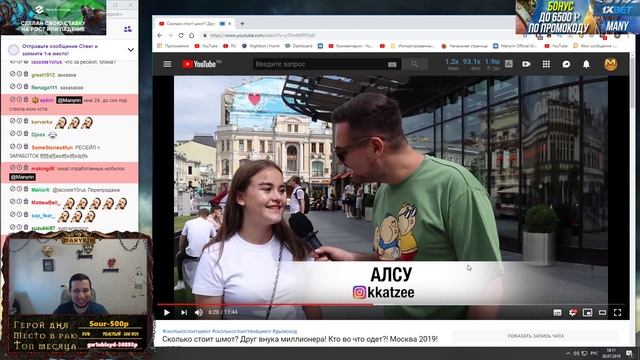Open the YouTube hamburger guide menu

167,64
